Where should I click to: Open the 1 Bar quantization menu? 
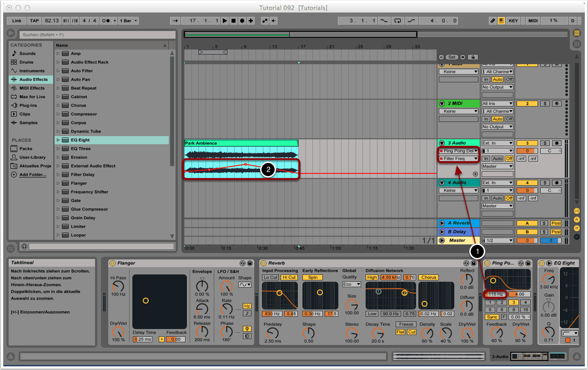pos(129,21)
